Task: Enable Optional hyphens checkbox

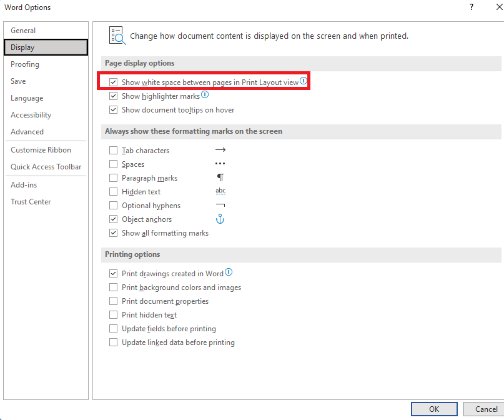Action: [113, 206]
